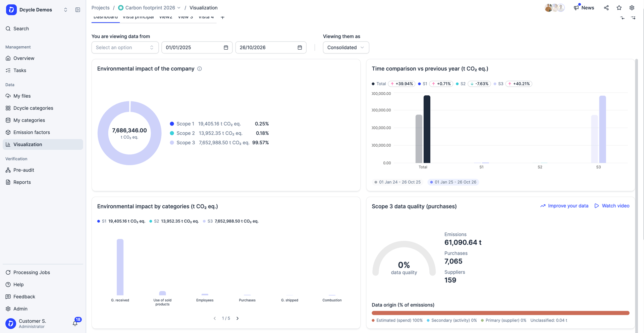Click the notification bell with 18 badge
Screen dimensions: 644x333
click(75, 323)
